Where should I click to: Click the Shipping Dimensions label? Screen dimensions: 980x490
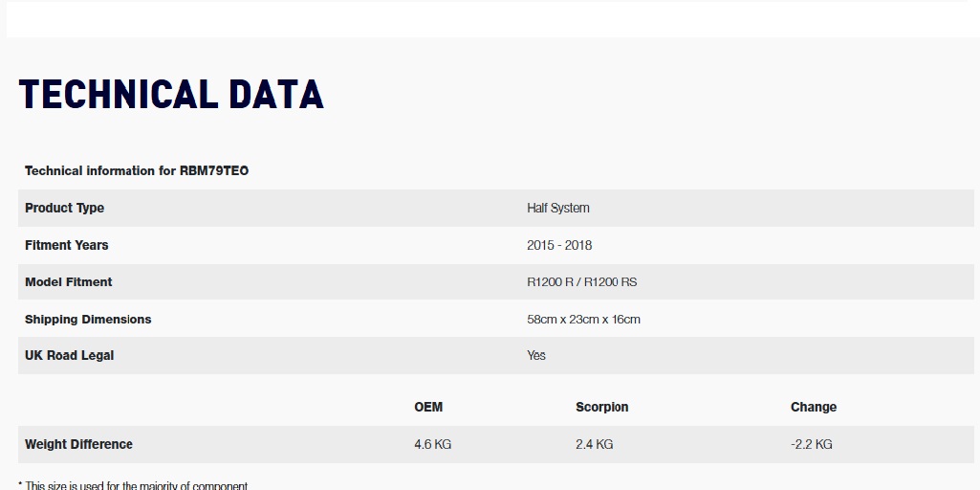[x=88, y=319]
